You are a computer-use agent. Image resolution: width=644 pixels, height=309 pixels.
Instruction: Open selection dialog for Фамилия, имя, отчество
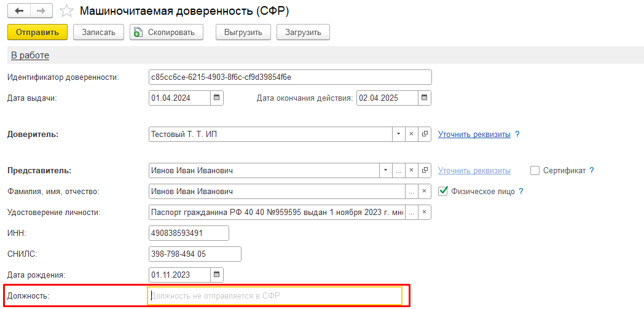(x=411, y=191)
